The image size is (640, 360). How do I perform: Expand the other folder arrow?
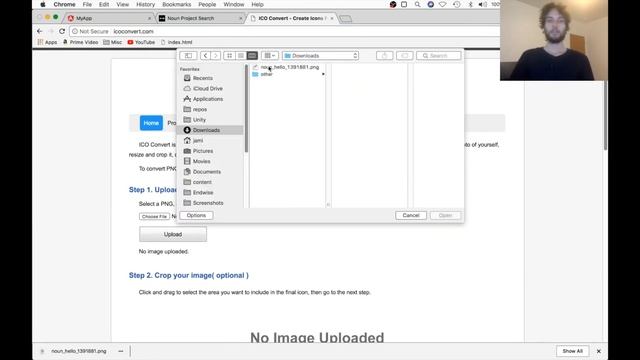[x=323, y=74]
